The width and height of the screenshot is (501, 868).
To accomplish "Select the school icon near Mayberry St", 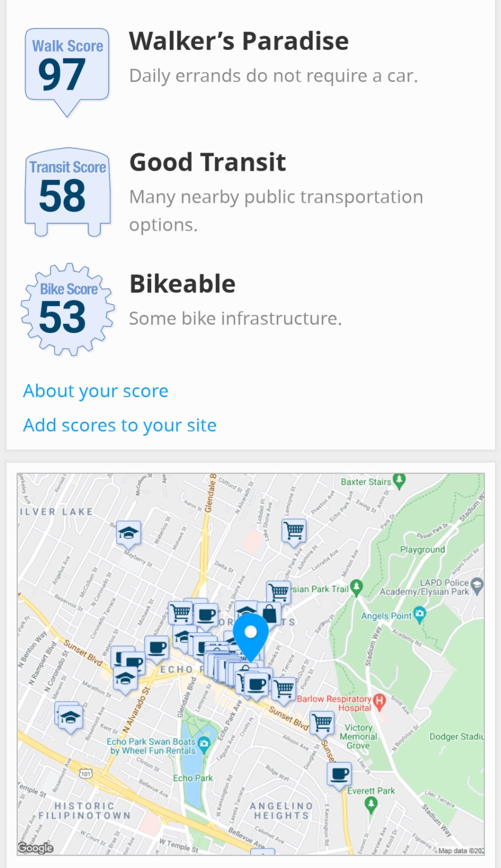I will [x=128, y=532].
